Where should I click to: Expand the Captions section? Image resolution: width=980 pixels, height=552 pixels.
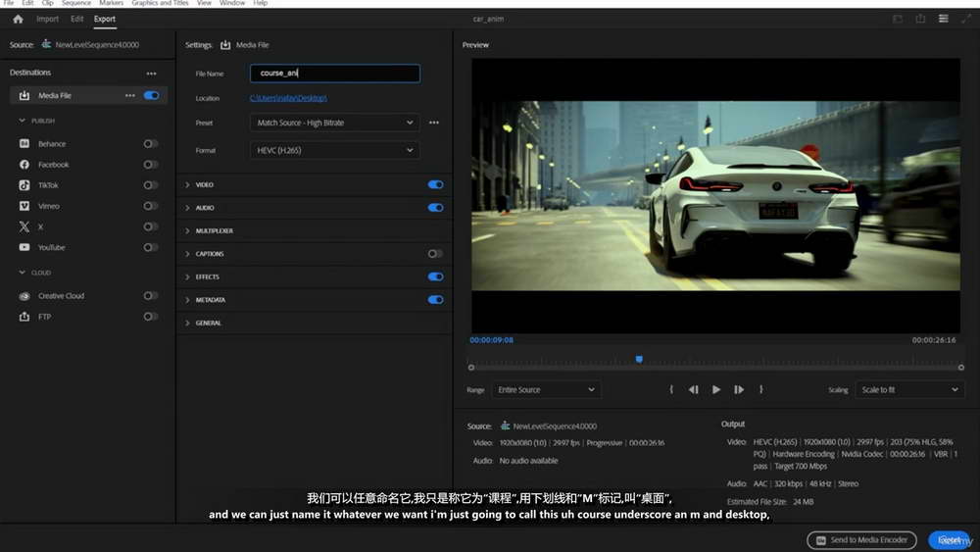[x=187, y=254]
